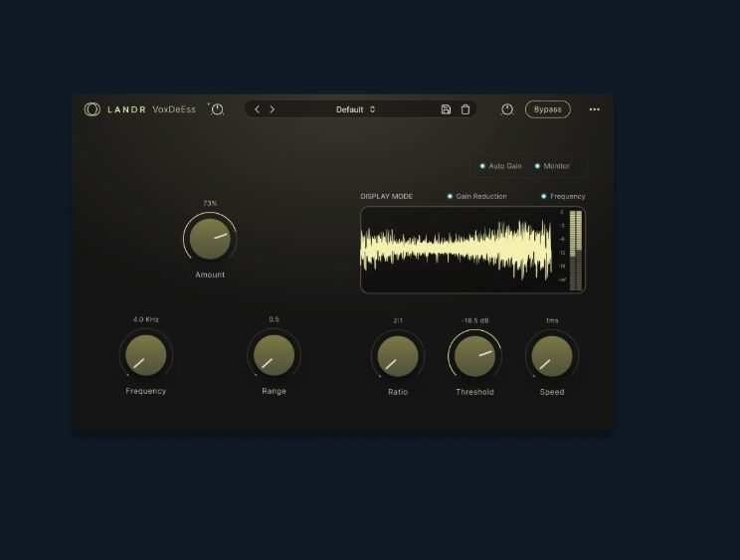This screenshot has width=740, height=560.
Task: Click the Amount knob
Action: (x=210, y=240)
